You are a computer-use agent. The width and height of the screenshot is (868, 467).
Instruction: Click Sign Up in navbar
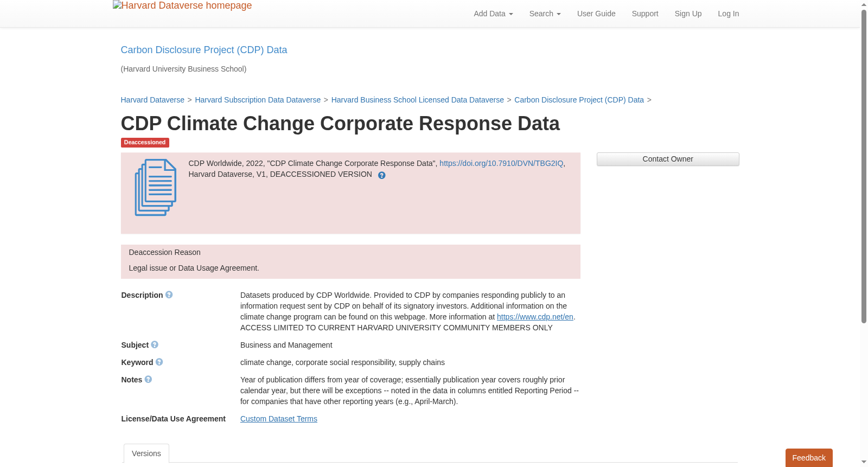coord(688,14)
